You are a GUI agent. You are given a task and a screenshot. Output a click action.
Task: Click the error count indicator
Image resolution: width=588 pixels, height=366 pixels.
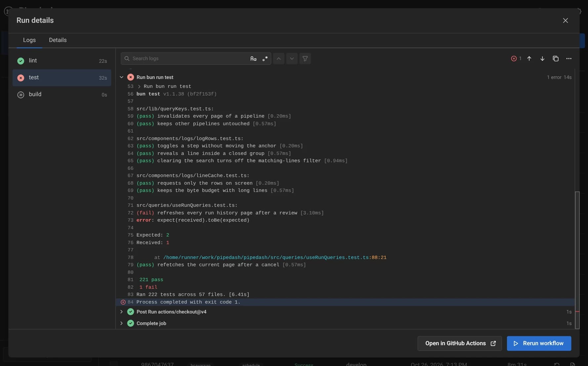point(516,58)
